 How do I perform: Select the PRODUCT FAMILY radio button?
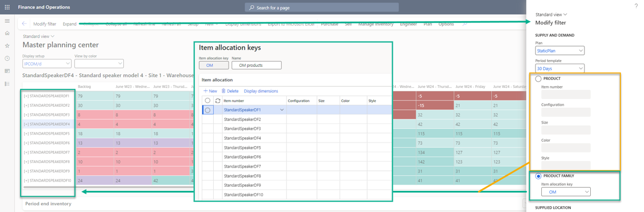(538, 176)
